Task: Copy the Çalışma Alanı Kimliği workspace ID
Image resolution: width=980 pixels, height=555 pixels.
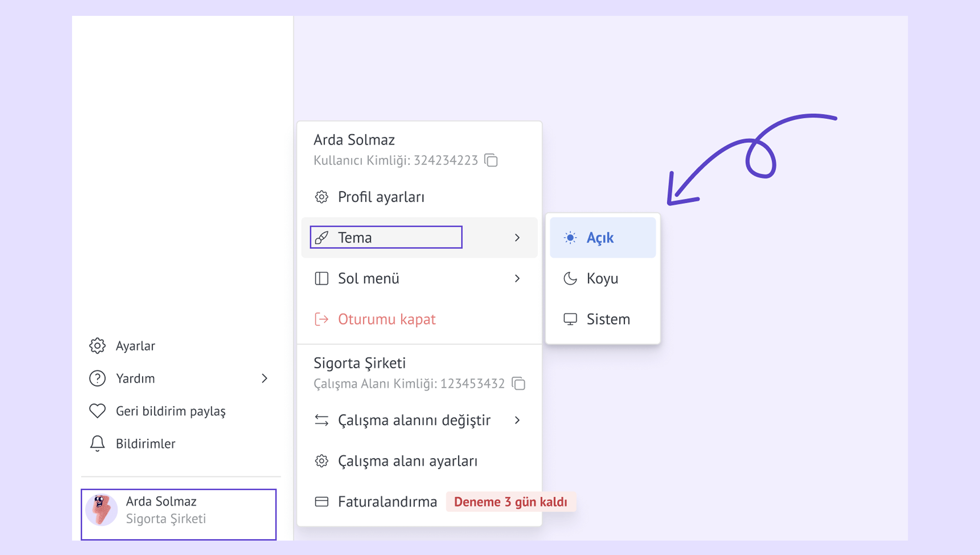Action: pos(518,383)
